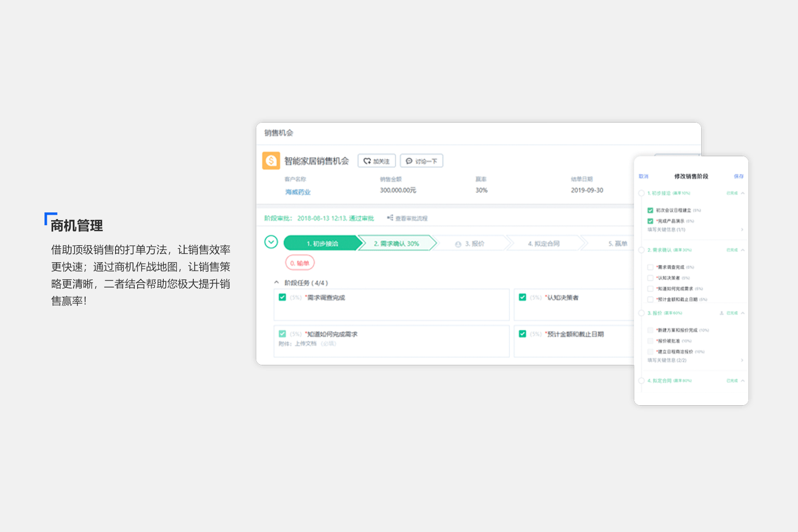Click the 结单日期 value 2019-09-30
798x532 pixels.
point(587,190)
